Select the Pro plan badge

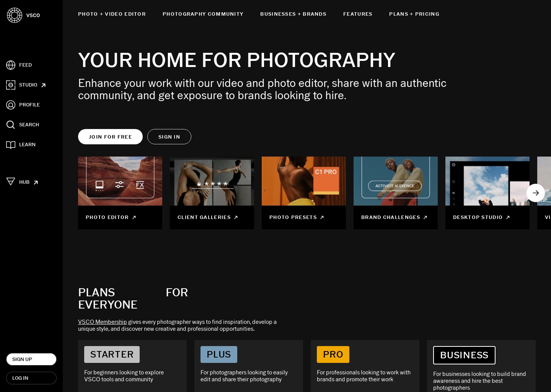333,354
